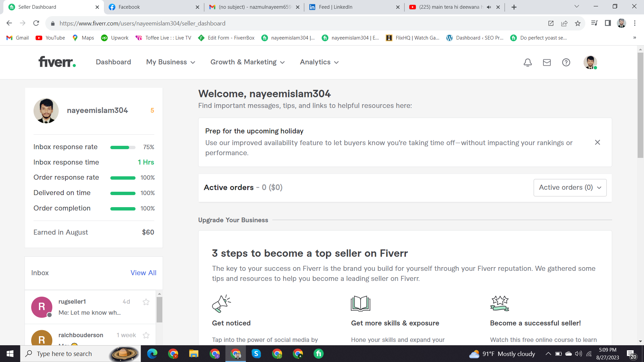Open the rugseller1 message
Image resolution: width=644 pixels, height=362 pixels.
(x=90, y=307)
